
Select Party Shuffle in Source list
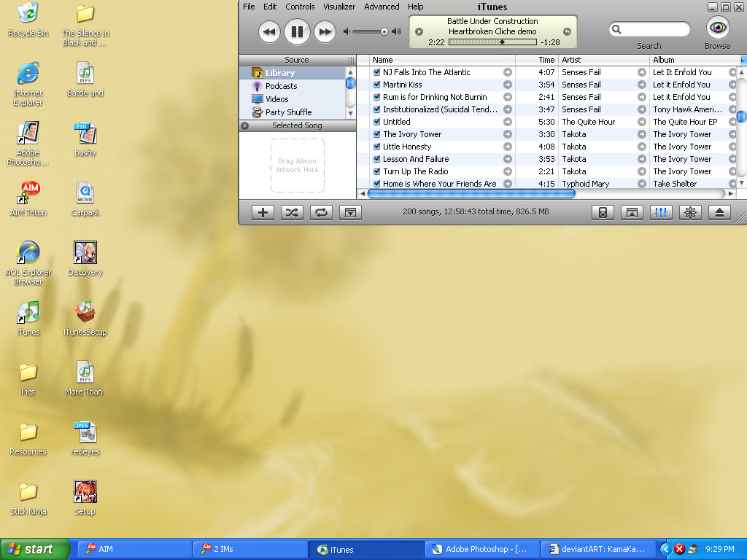(x=292, y=112)
